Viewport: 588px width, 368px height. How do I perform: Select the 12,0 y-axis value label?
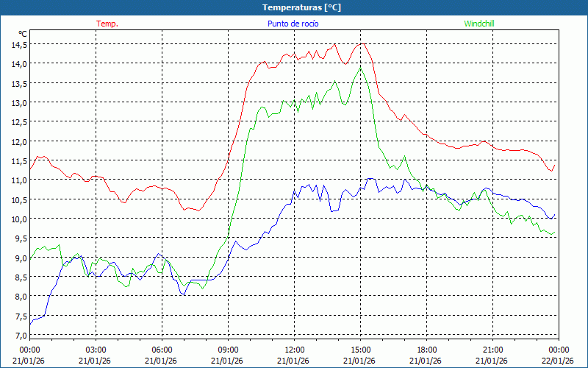(18, 141)
